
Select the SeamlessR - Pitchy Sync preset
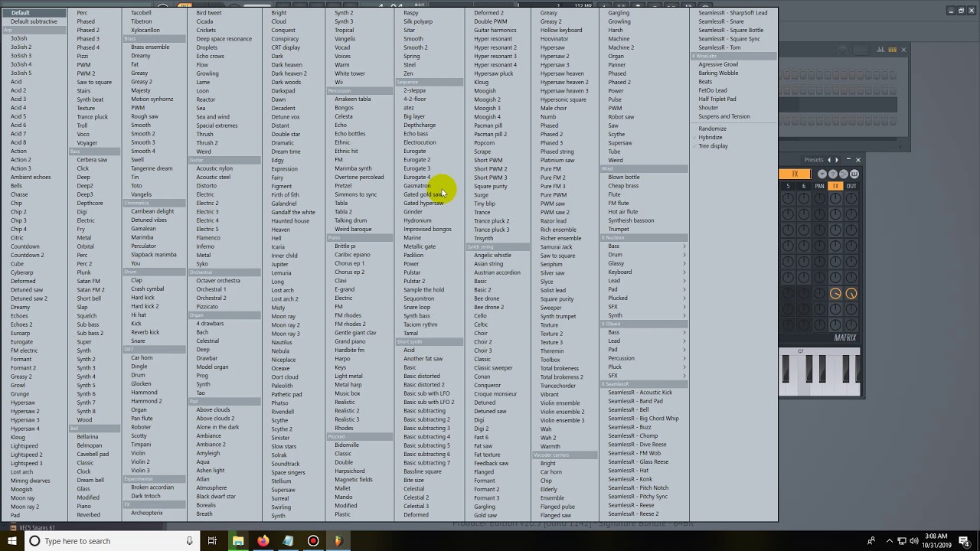pyautogui.click(x=638, y=497)
